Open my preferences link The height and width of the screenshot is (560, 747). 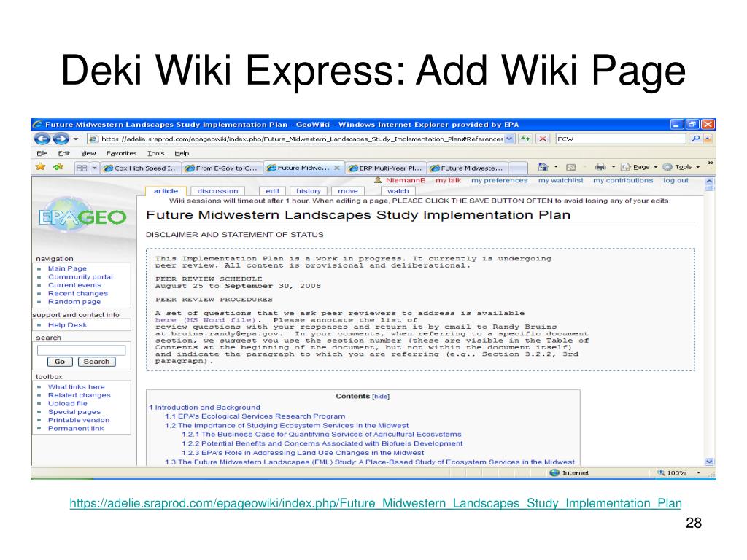pyautogui.click(x=499, y=181)
